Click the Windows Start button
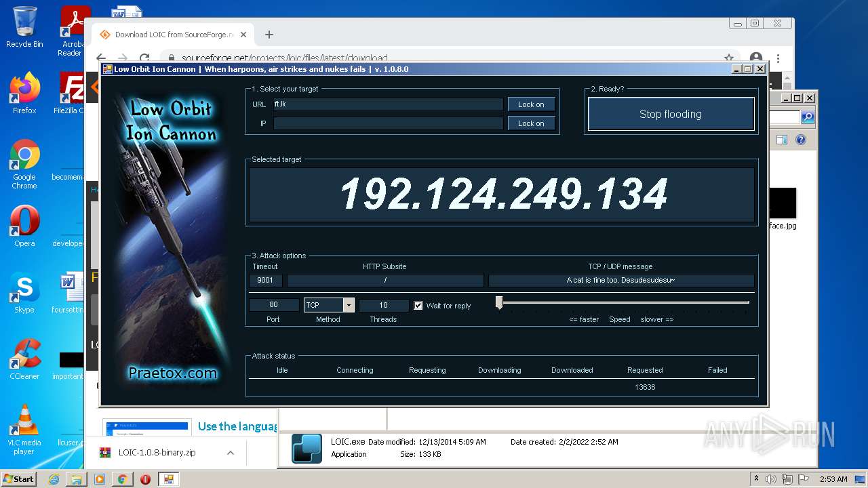Viewport: 868px width, 488px height. [x=18, y=479]
